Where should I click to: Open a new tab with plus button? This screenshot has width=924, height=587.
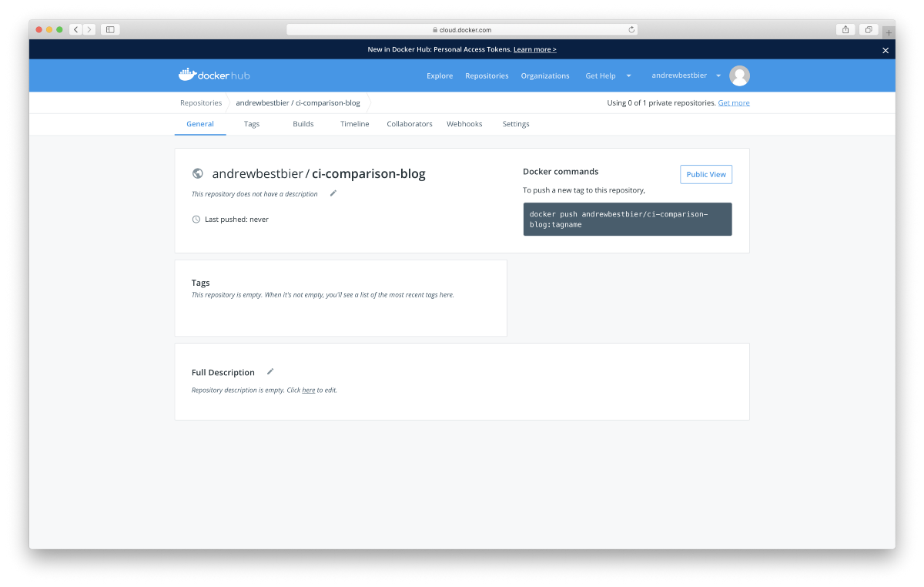point(889,32)
